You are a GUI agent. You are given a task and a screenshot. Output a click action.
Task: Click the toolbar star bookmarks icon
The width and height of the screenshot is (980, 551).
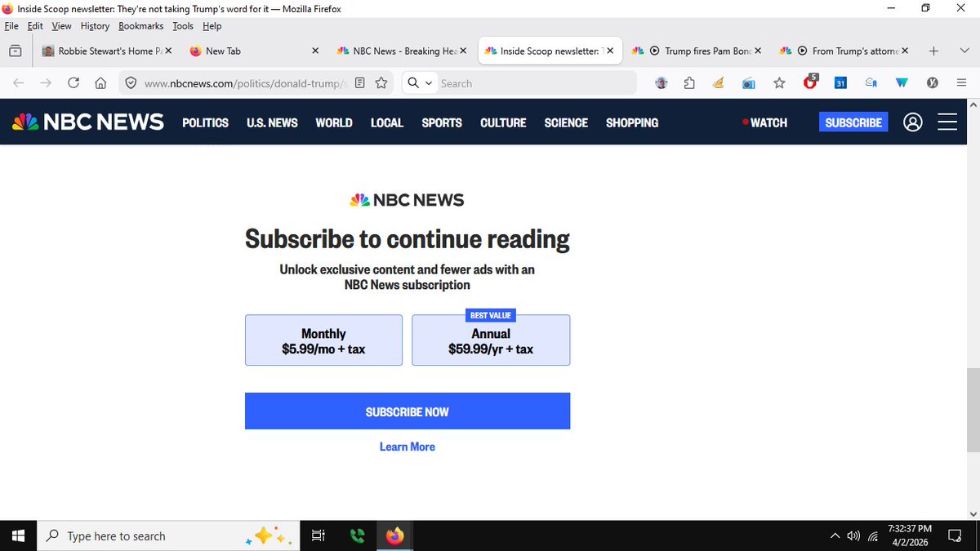click(x=779, y=83)
